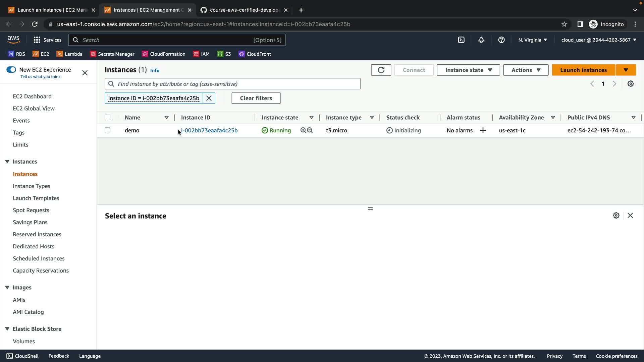Open CloudShell icon in top navbar

tap(461, 40)
